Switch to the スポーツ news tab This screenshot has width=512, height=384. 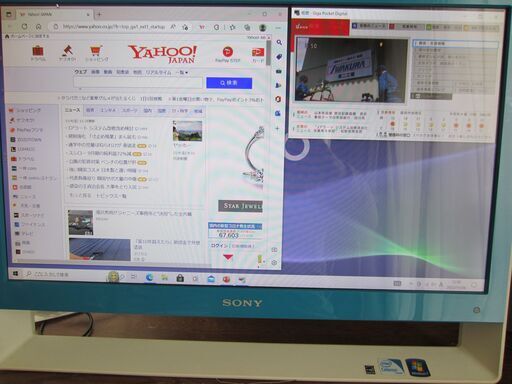130,110
